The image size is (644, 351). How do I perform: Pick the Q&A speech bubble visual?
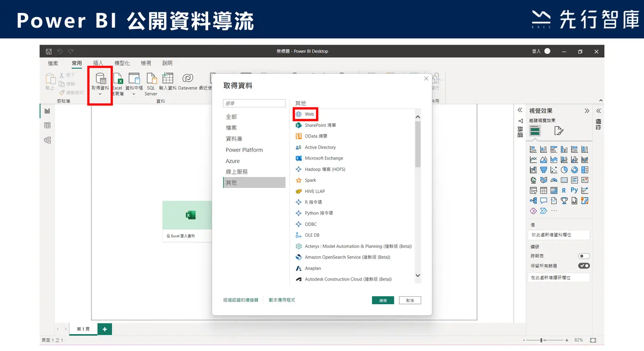(x=544, y=201)
